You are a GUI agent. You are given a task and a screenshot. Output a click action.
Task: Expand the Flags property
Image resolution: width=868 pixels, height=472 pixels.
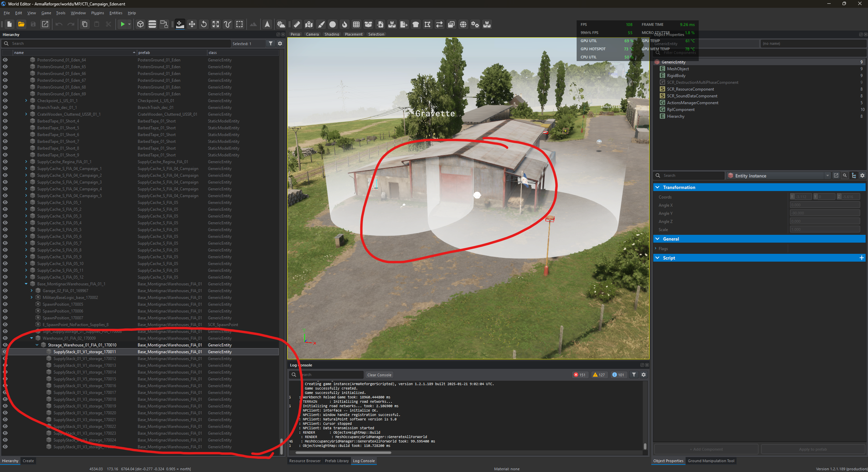click(656, 248)
